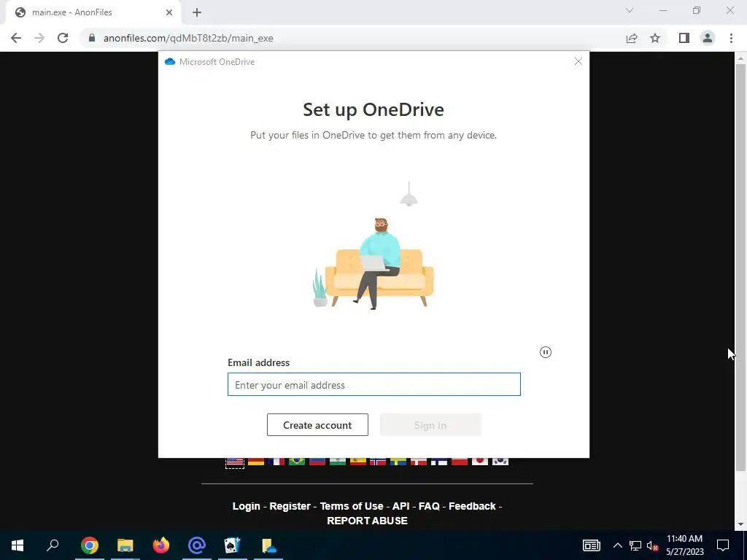Open a new Chrome tab
Screen dimensions: 747x560
197,12
